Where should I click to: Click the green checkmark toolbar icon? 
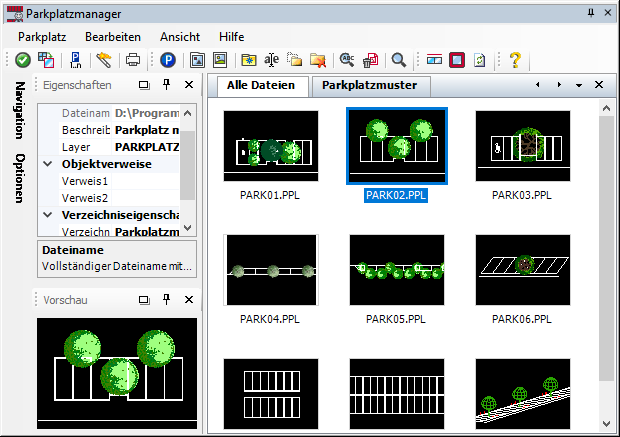pyautogui.click(x=22, y=60)
